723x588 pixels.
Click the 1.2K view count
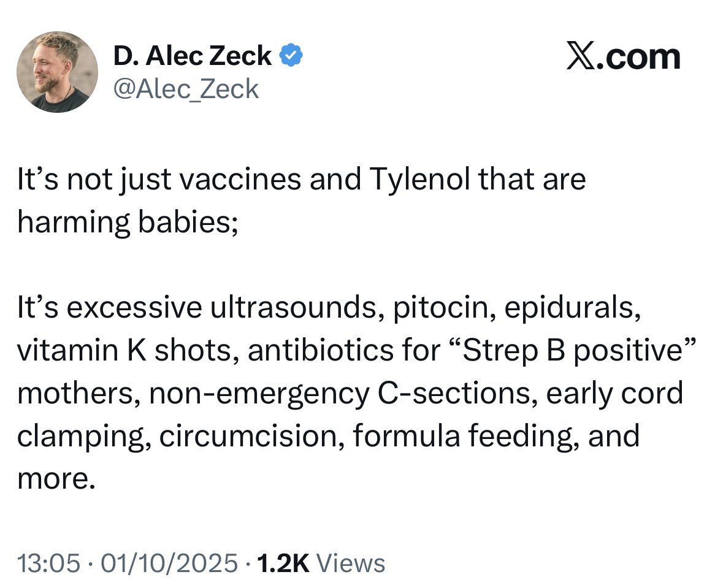(283, 563)
